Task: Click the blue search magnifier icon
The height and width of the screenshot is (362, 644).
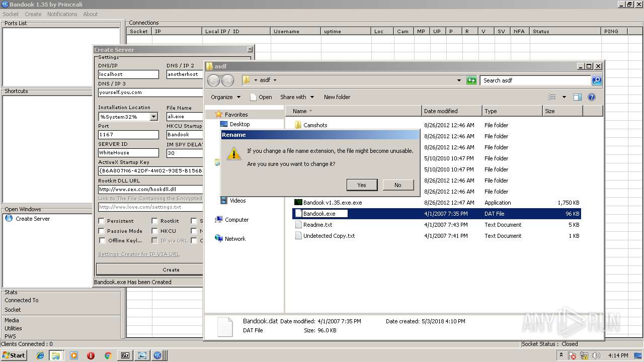Action: 596,80
